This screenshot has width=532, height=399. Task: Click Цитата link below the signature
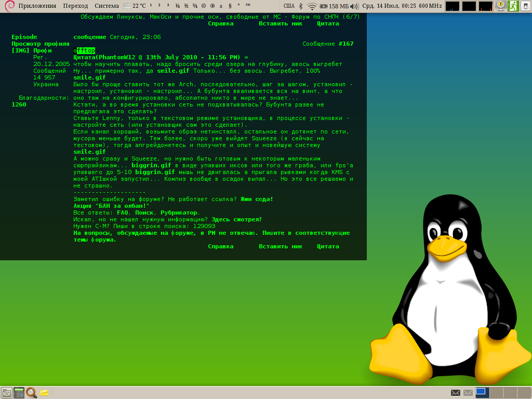[328, 246]
